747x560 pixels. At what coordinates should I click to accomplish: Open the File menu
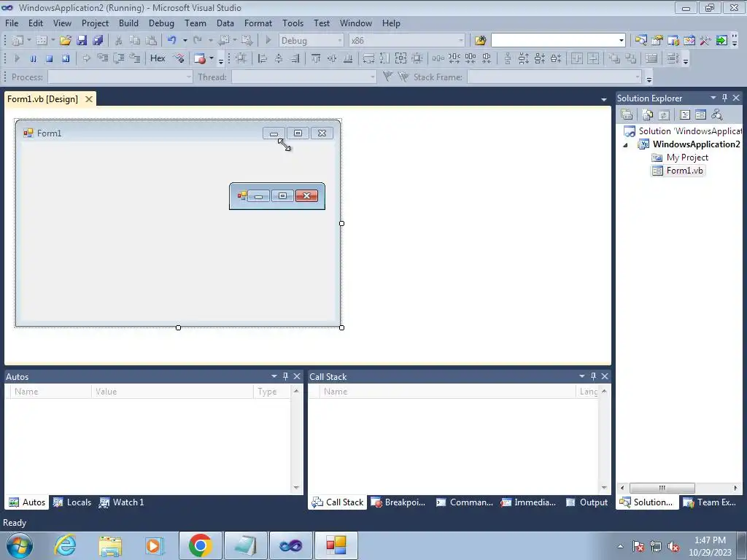tap(12, 23)
